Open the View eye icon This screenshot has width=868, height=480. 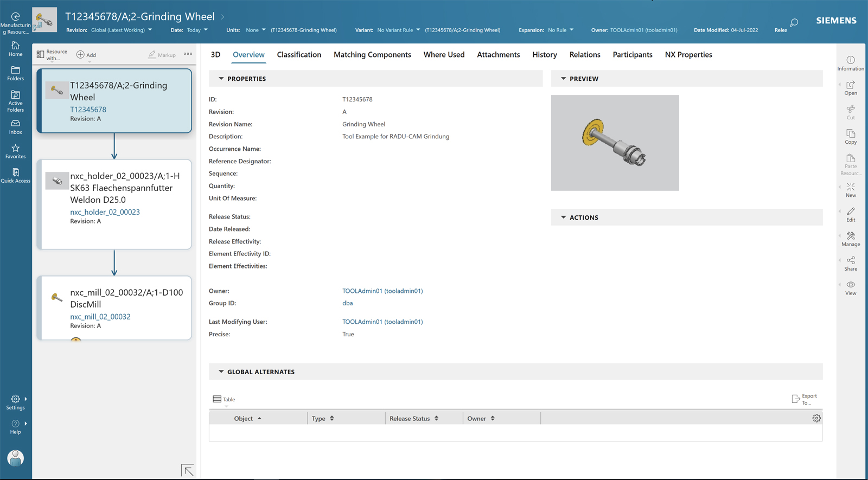click(850, 288)
